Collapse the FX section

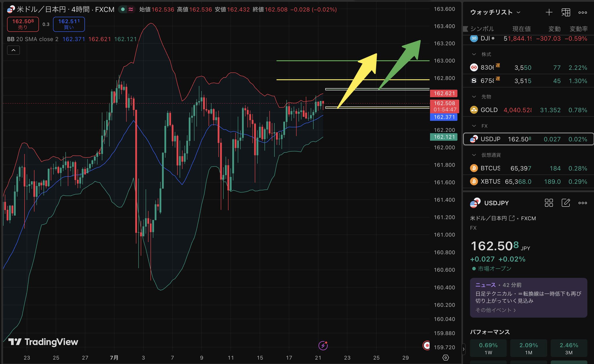pyautogui.click(x=474, y=126)
